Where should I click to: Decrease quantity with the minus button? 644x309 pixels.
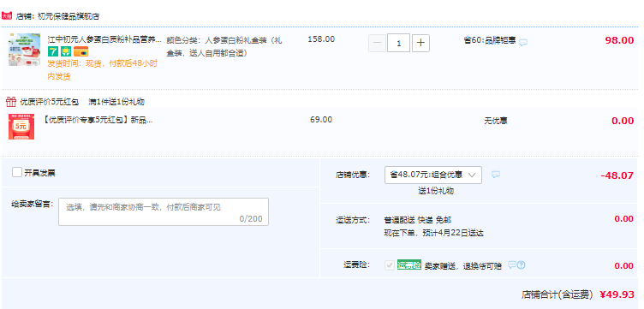(x=377, y=43)
